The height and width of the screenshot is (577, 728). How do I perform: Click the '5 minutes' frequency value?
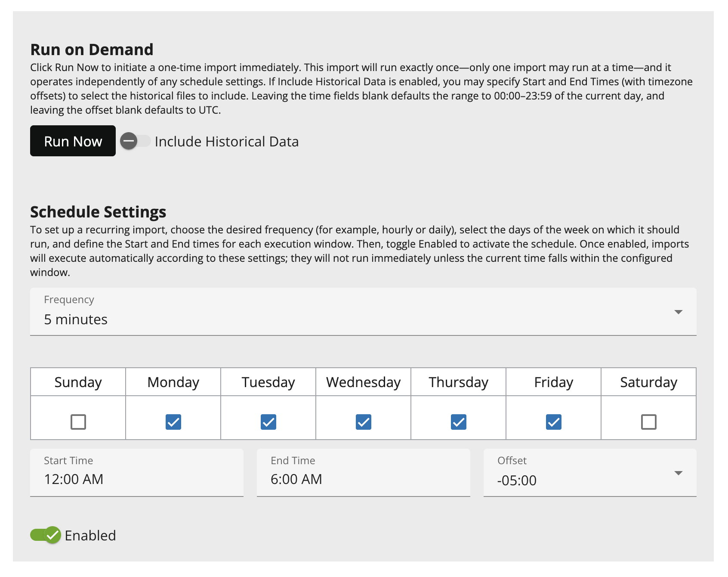(76, 320)
